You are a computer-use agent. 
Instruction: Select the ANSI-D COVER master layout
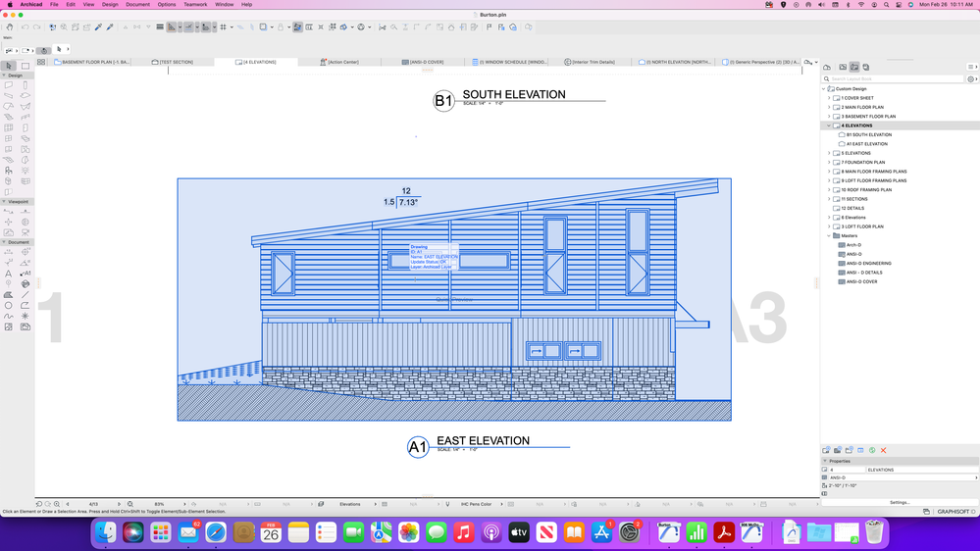click(861, 281)
